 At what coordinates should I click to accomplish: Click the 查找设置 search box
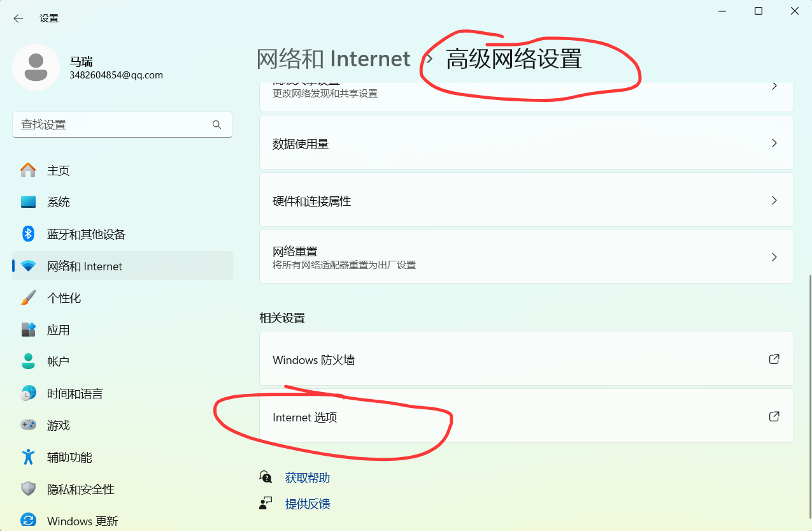[122, 125]
